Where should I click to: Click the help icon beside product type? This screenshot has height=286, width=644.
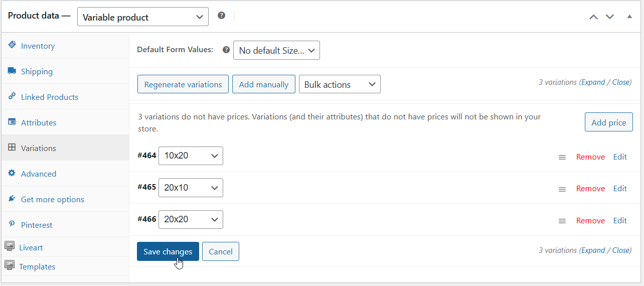[x=221, y=16]
